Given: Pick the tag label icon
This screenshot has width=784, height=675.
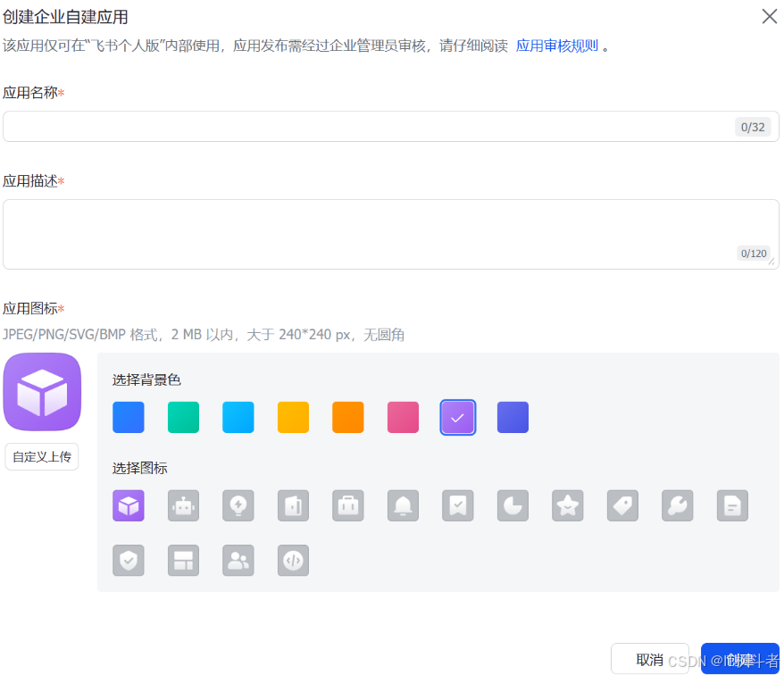Looking at the screenshot, I should pos(622,505).
